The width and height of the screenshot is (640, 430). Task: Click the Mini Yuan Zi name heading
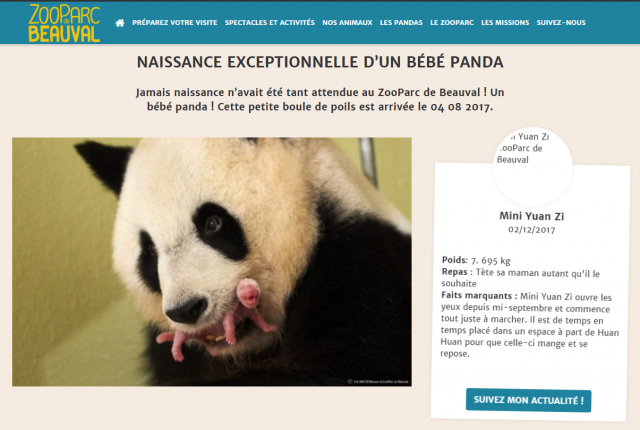pos(531,216)
